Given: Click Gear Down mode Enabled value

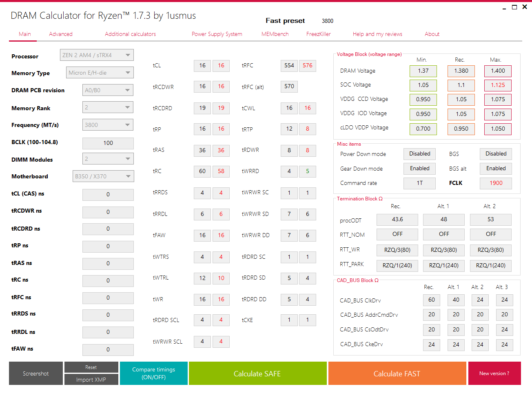Looking at the screenshot, I should point(420,169).
